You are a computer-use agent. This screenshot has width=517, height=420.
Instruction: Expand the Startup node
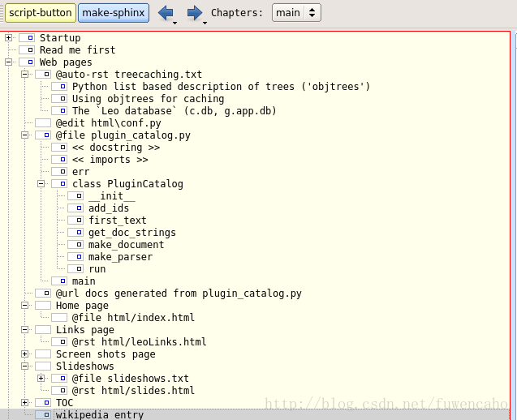pyautogui.click(x=9, y=38)
